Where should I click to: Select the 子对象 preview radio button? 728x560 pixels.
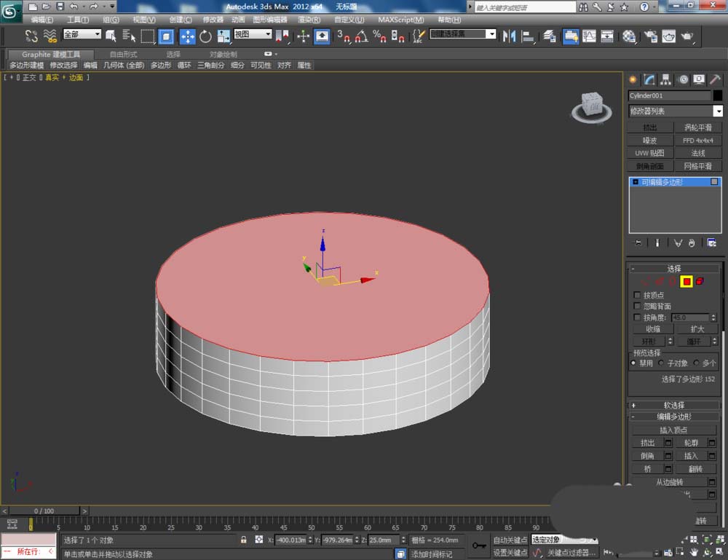pyautogui.click(x=661, y=363)
